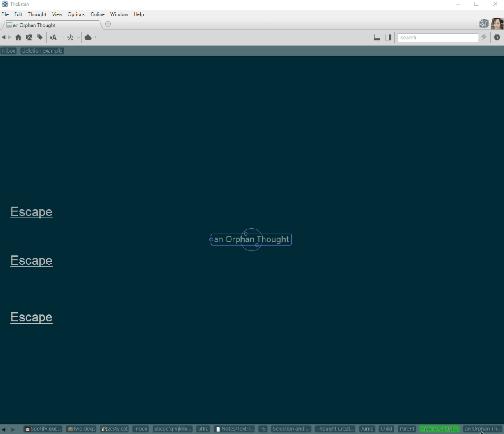Screen dimensions: 504x434
Task: Toggle the bottom panel layout icon
Action: pos(377,37)
